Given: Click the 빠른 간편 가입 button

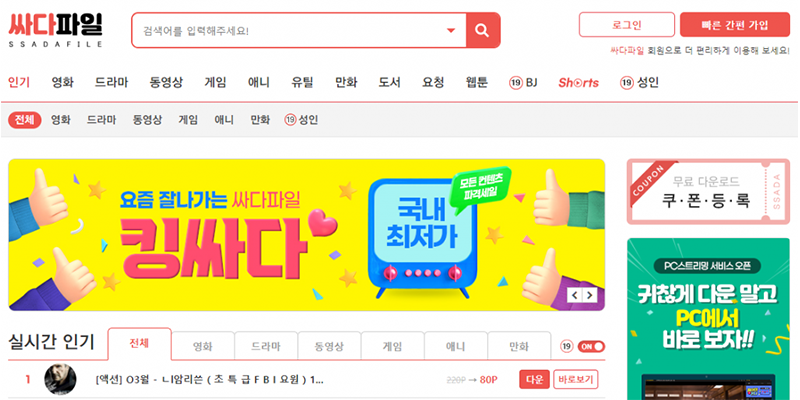Looking at the screenshot, I should pos(735,24).
